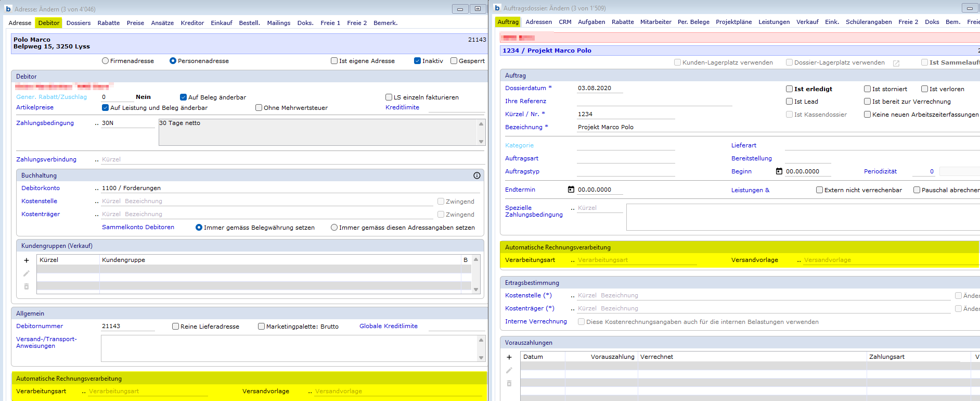Open the Versandvorlage lookup in Auftragsdossier

click(x=799, y=260)
